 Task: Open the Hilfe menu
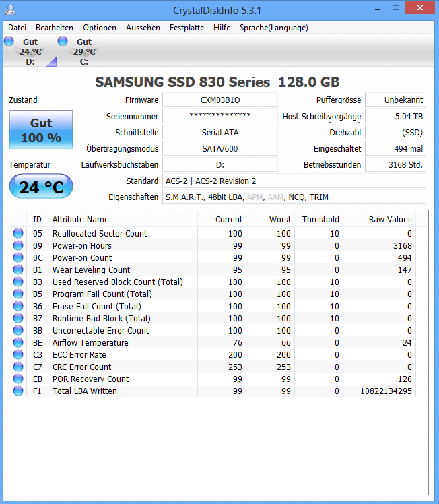click(x=222, y=28)
